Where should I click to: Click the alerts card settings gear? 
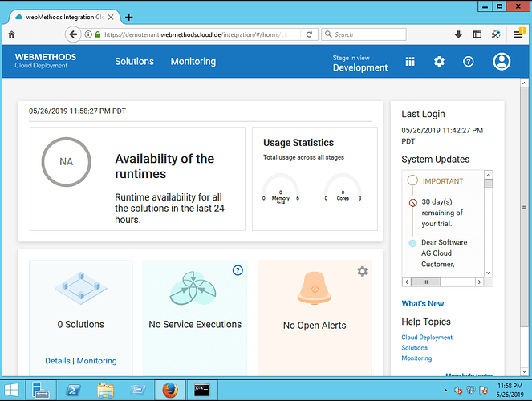pos(363,271)
